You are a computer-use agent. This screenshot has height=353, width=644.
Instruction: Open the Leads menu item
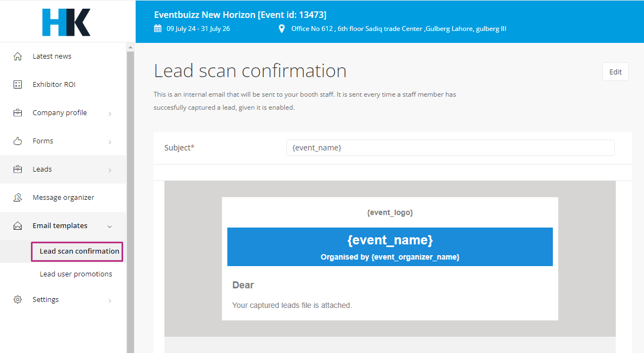[x=42, y=169]
